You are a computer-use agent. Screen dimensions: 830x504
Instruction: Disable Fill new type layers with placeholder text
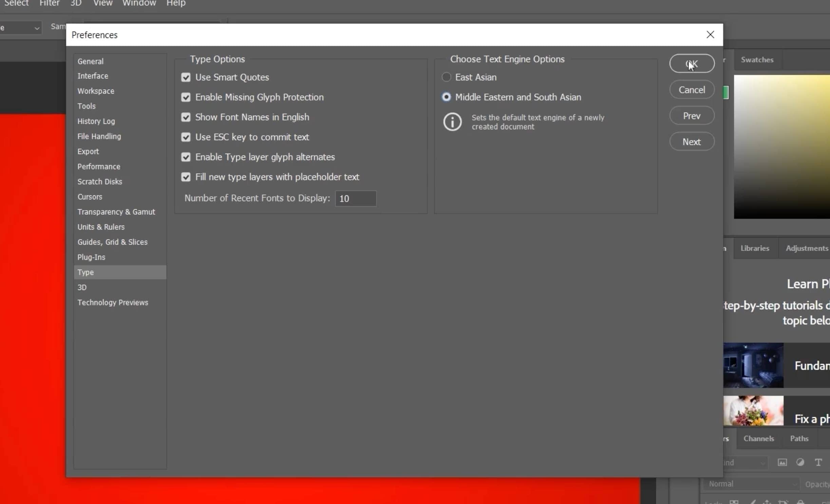pyautogui.click(x=186, y=177)
